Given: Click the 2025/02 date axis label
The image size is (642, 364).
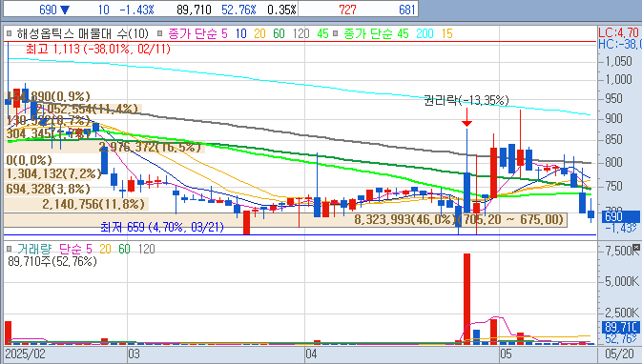Looking at the screenshot, I should click(x=26, y=354).
